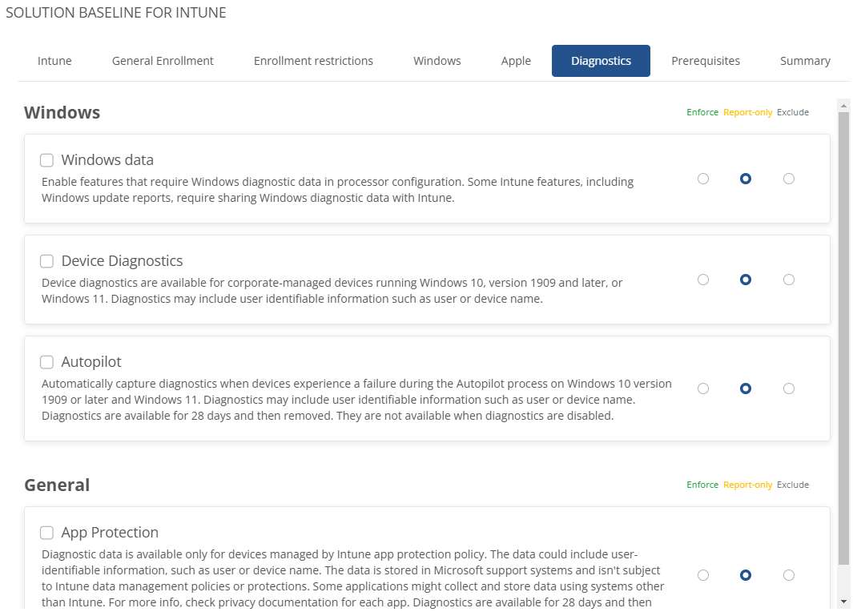Viewport: 853px width, 616px height.
Task: Click the Windows data title
Action: point(107,160)
